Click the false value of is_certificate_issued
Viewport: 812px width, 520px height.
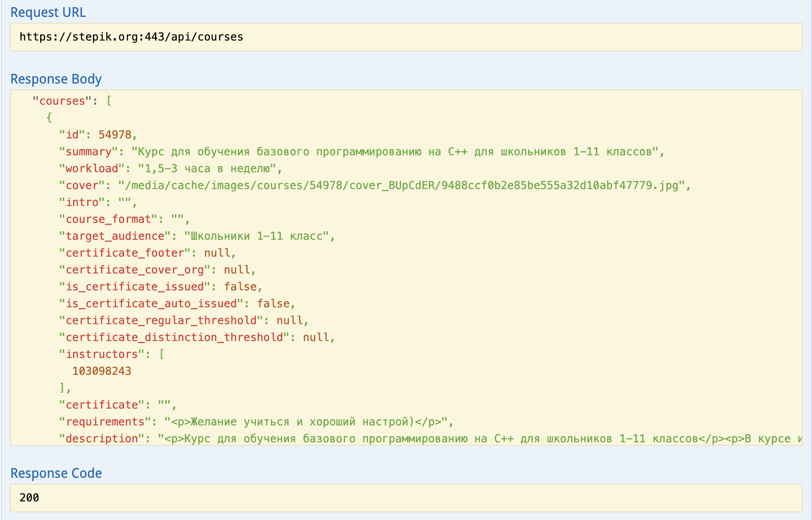(240, 287)
